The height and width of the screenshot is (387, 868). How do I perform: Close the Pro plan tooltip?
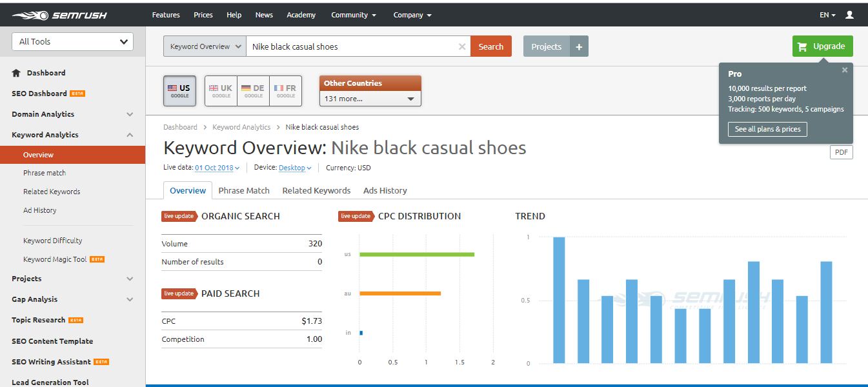pyautogui.click(x=844, y=70)
